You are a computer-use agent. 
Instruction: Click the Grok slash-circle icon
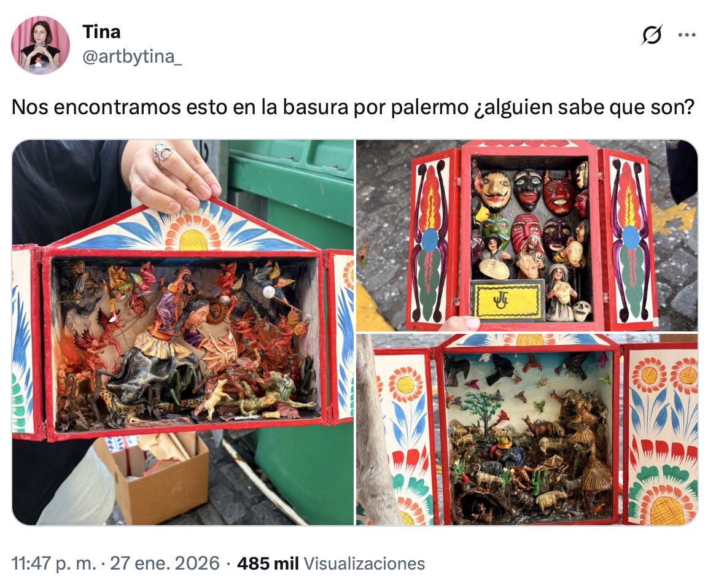click(652, 35)
